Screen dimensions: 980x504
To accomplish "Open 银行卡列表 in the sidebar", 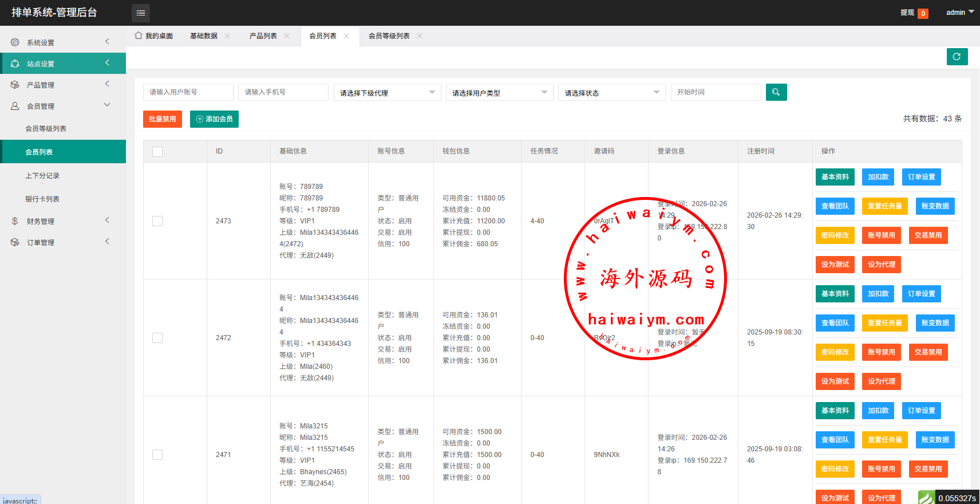I will pyautogui.click(x=42, y=199).
